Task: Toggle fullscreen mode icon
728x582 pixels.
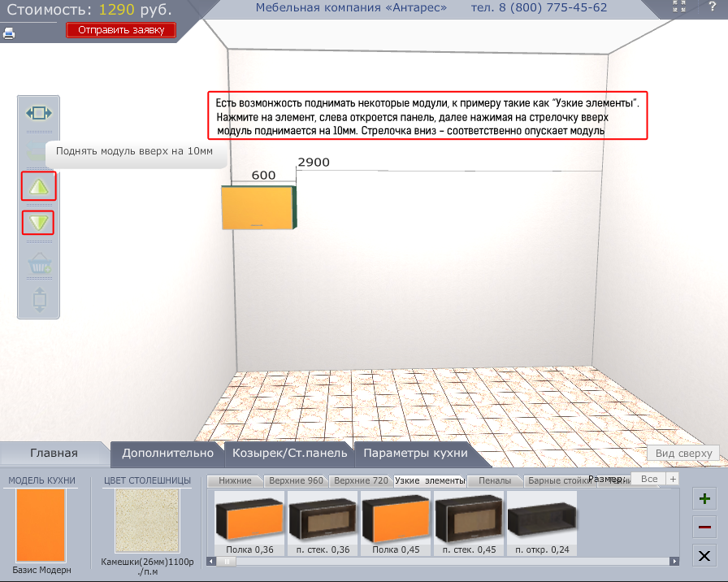Action: pos(679,7)
